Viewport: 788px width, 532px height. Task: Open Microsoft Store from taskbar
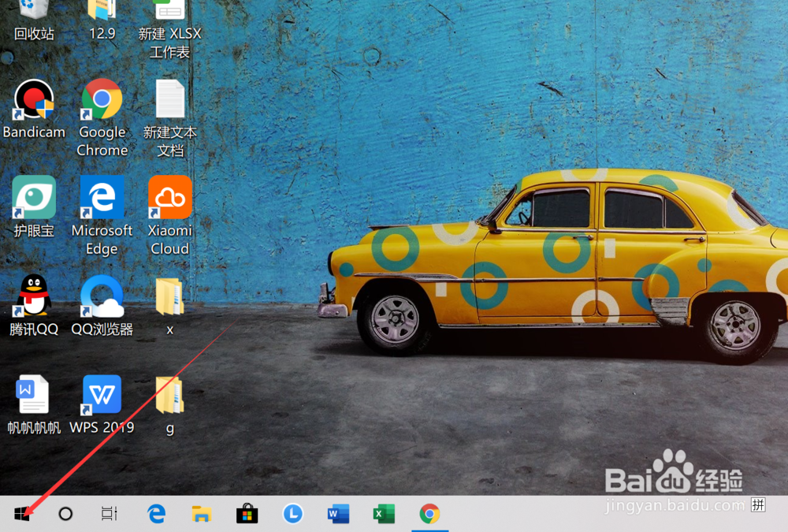coord(247,513)
